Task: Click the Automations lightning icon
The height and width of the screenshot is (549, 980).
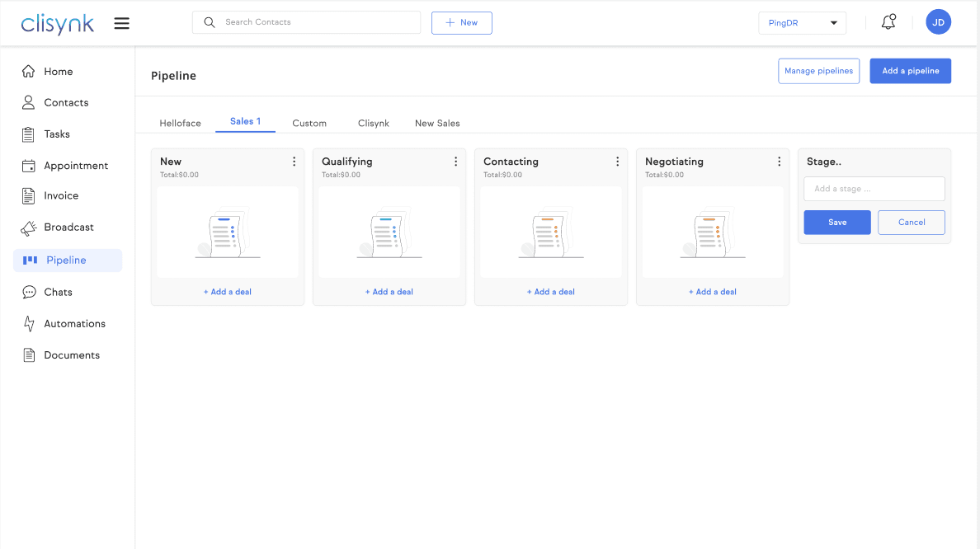Action: tap(29, 323)
